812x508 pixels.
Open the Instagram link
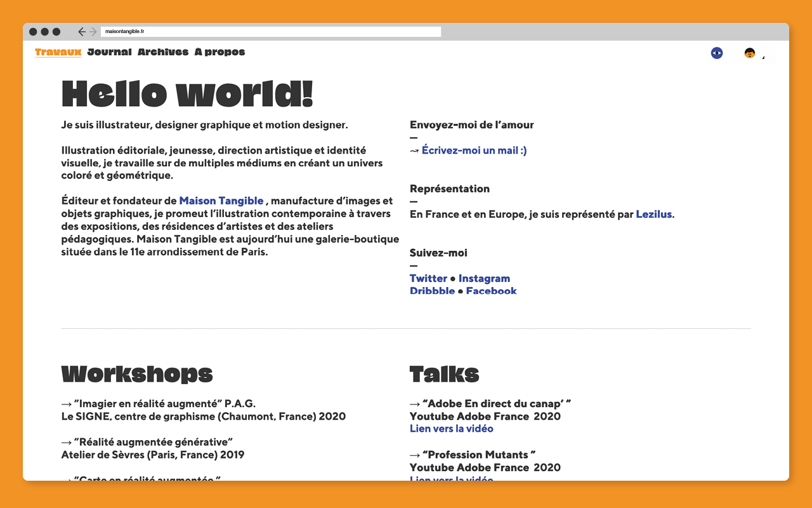(x=484, y=278)
